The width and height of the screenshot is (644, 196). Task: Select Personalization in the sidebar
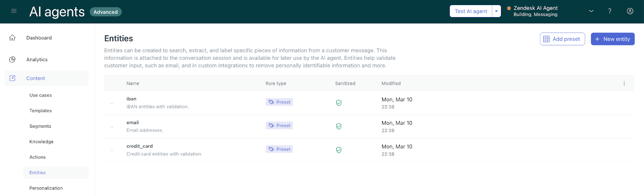(x=46, y=188)
